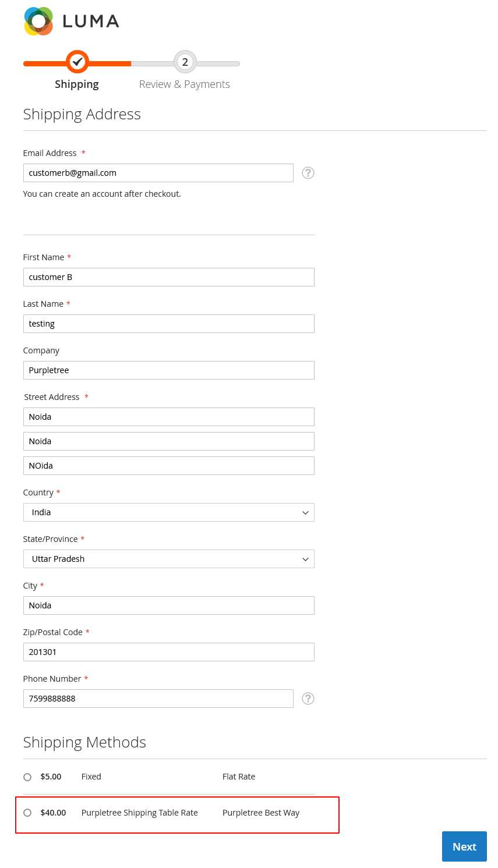Screen dimensions: 498x868
Task: Click into the First Name field
Action: click(x=169, y=277)
